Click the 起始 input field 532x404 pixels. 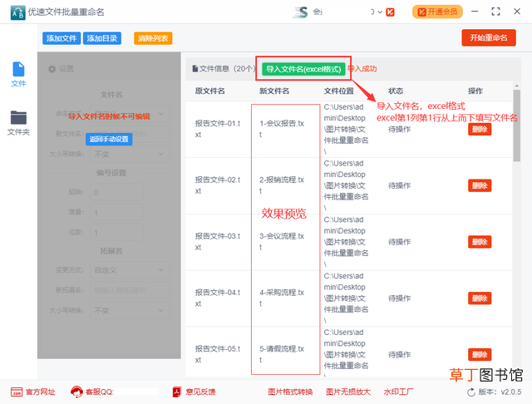click(x=116, y=192)
